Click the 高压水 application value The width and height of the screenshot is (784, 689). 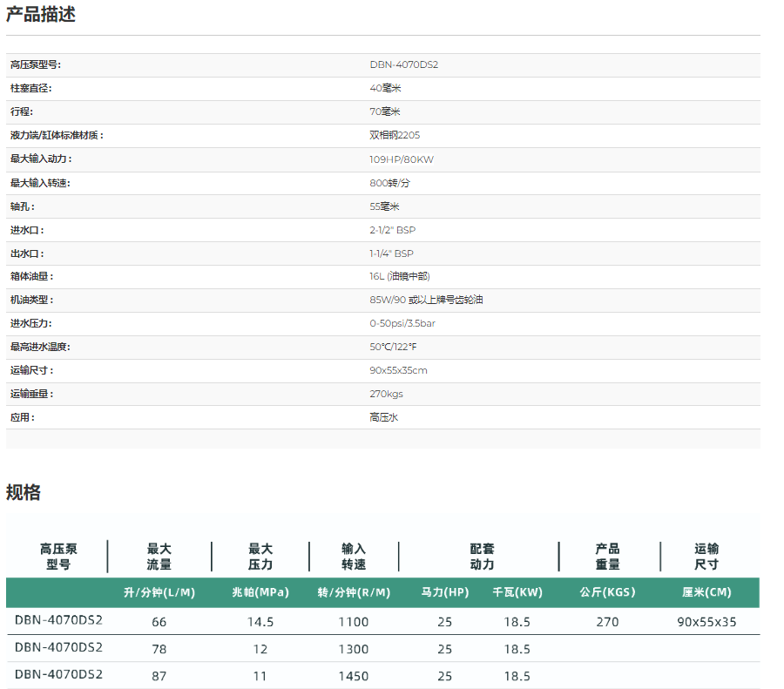point(383,417)
